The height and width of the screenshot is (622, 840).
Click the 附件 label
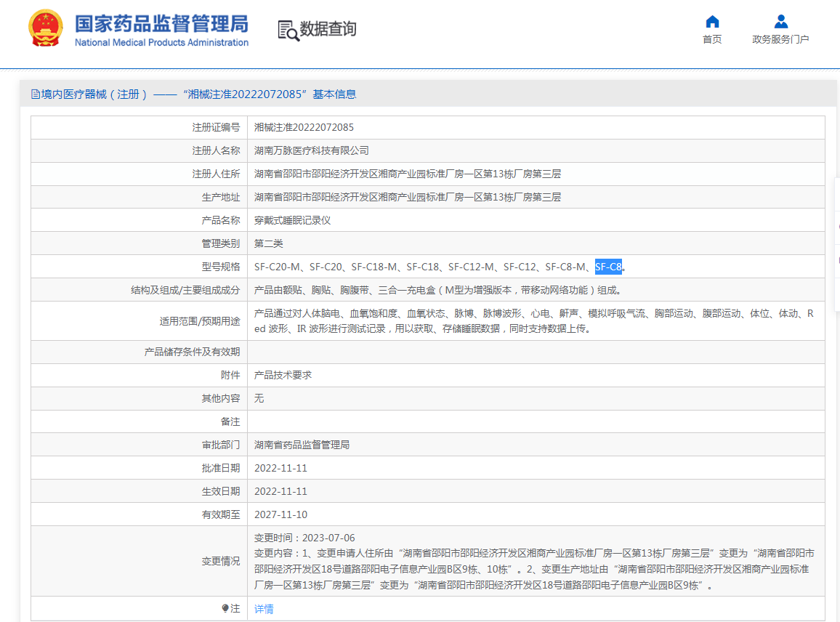tap(230, 375)
